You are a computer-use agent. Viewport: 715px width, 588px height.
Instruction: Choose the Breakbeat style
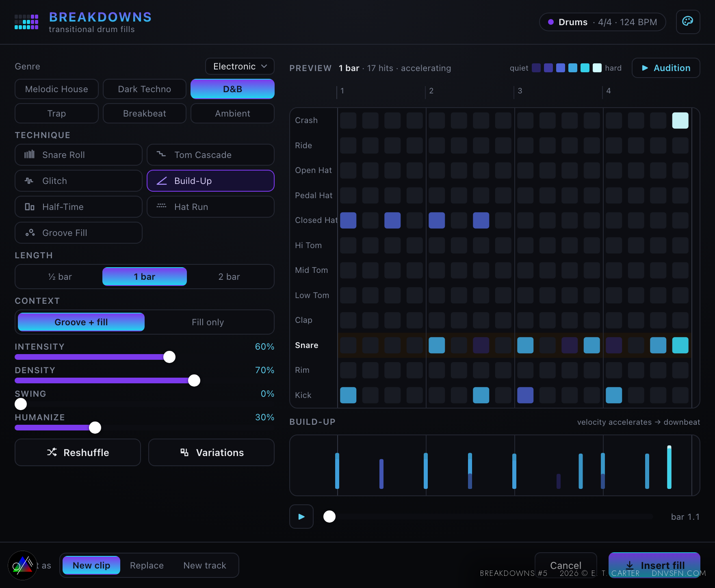coord(145,113)
